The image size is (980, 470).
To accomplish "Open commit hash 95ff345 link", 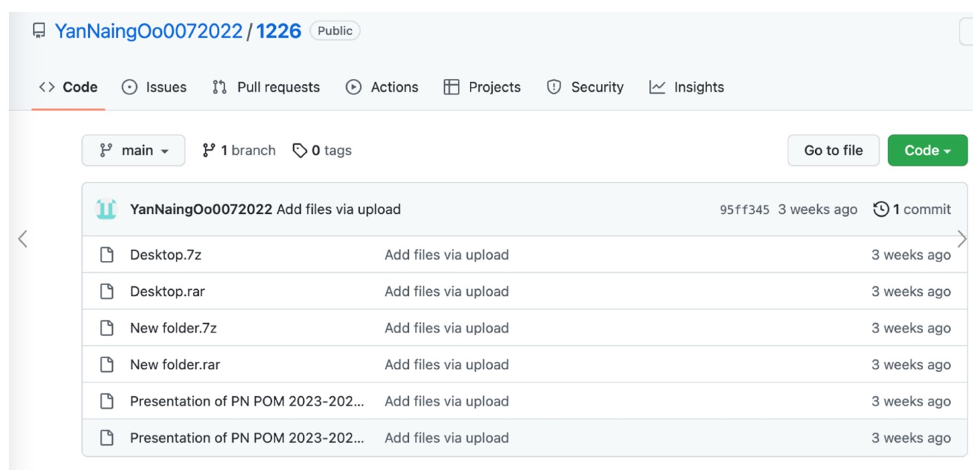I will click(744, 210).
